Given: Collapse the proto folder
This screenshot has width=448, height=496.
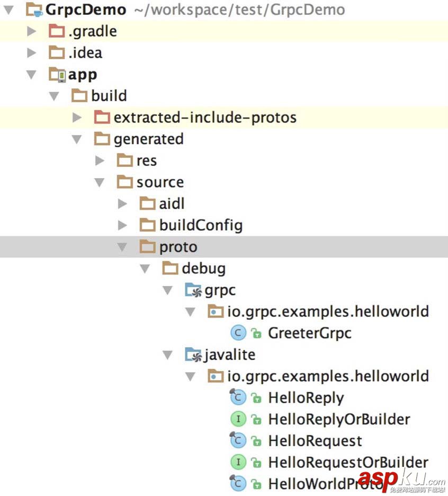Looking at the screenshot, I should [x=122, y=247].
